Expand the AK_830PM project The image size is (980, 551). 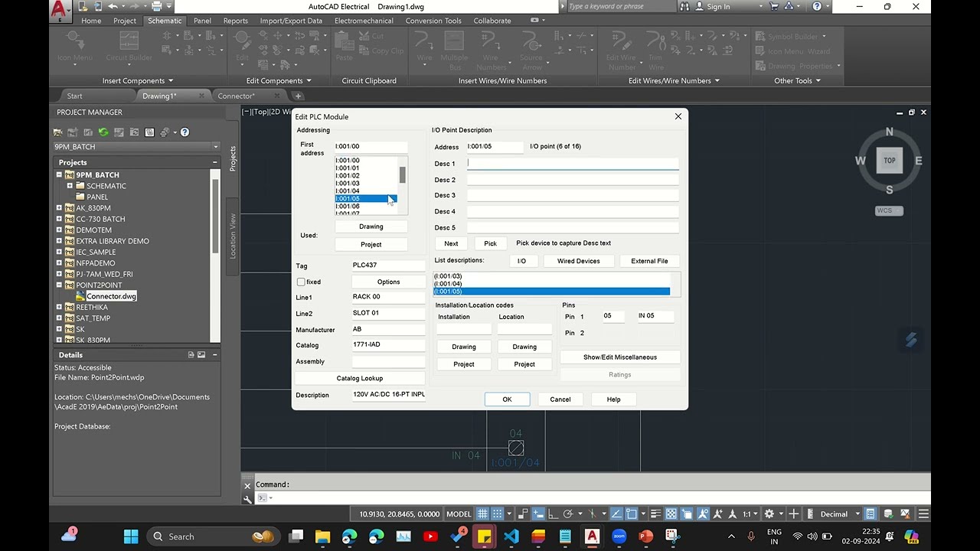tap(59, 208)
